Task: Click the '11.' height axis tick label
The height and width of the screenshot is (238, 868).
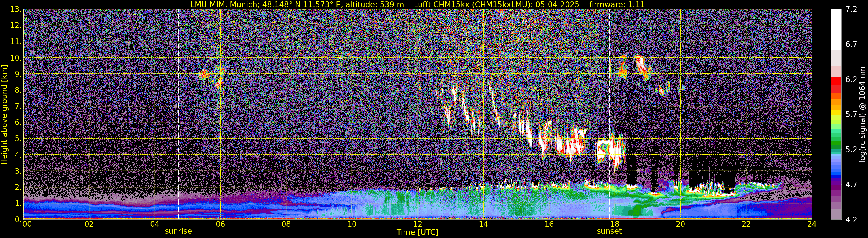Action: click(x=16, y=41)
